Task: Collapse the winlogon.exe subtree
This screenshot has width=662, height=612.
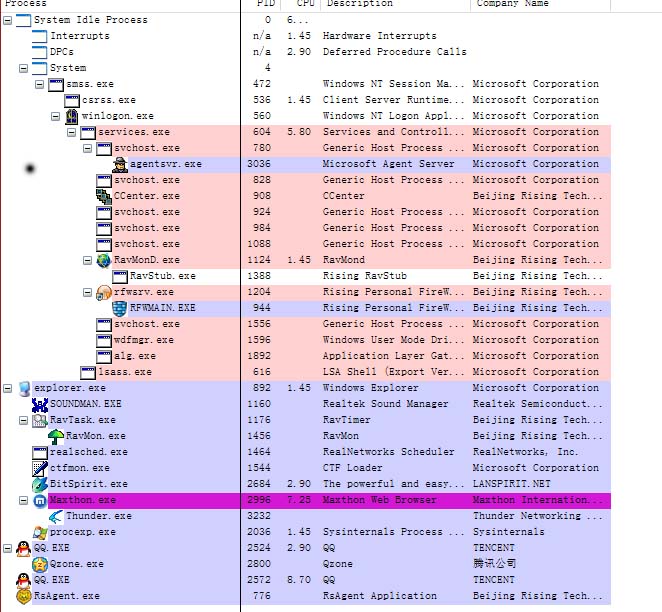Action: [56, 116]
